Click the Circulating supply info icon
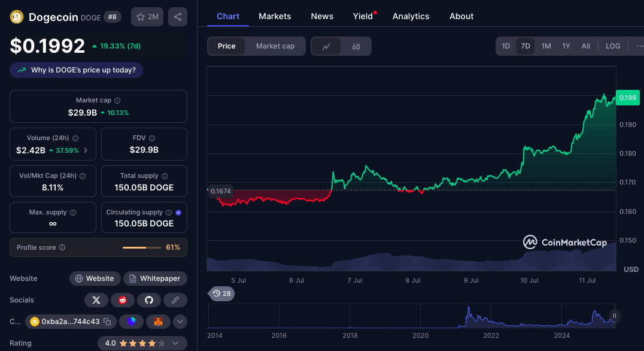Viewport: 644px width, 351px height. (169, 213)
